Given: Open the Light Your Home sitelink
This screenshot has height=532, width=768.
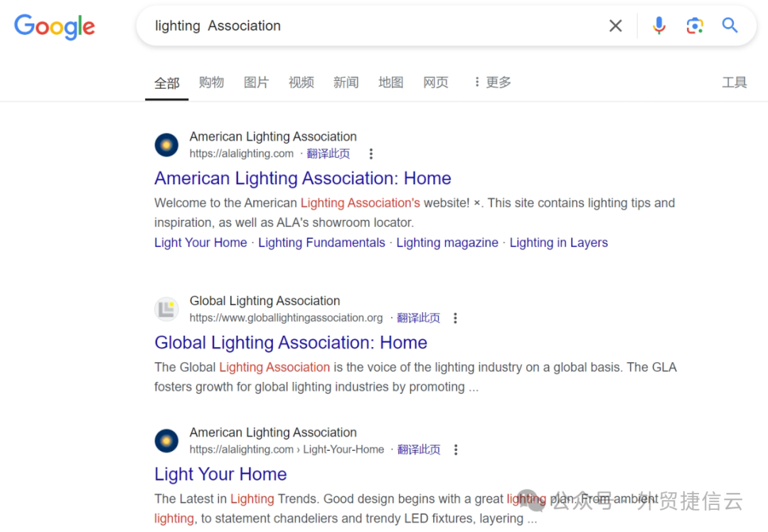Looking at the screenshot, I should click(x=201, y=243).
